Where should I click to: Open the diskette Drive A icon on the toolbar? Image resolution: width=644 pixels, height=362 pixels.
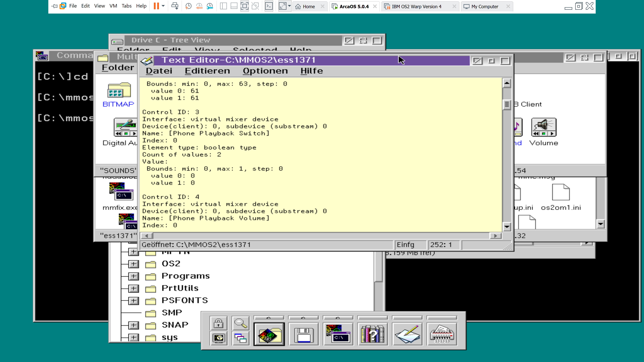tap(304, 334)
